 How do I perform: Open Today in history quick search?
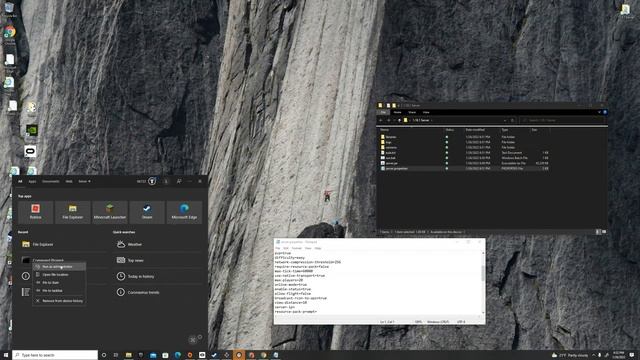[x=158, y=276]
